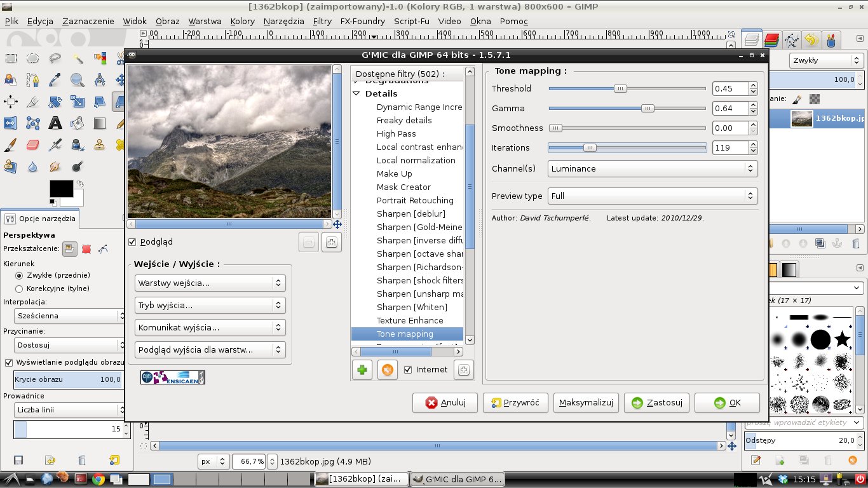Image resolution: width=868 pixels, height=488 pixels.
Task: Click the Anuluj button
Action: point(445,403)
